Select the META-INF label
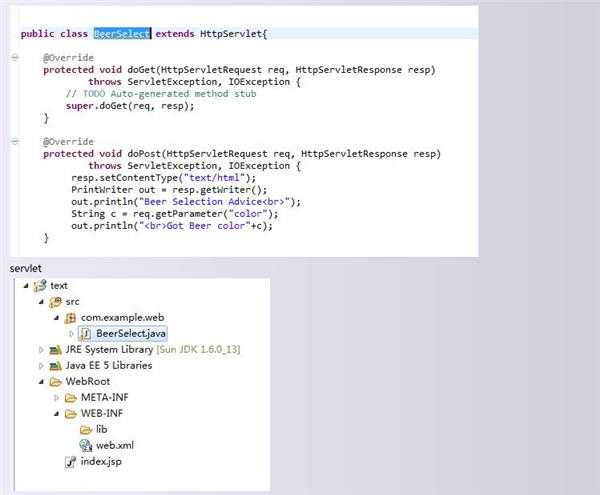The image size is (600, 495). click(104, 397)
